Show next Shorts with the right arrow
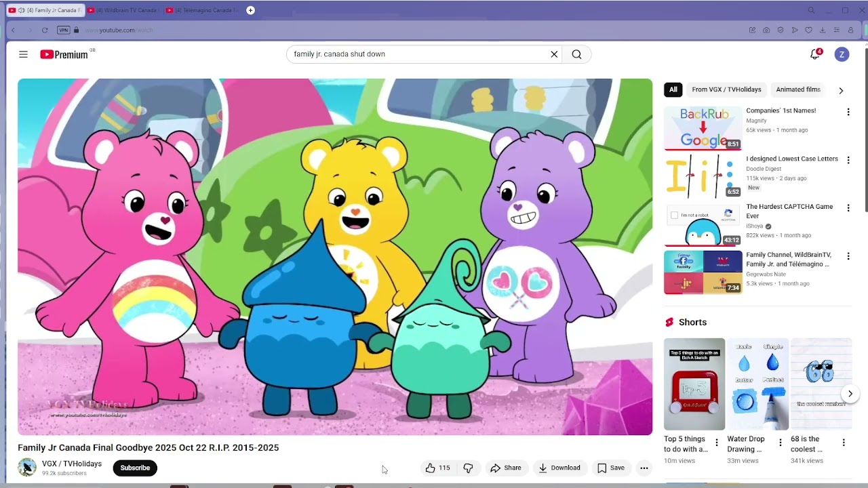 850,394
